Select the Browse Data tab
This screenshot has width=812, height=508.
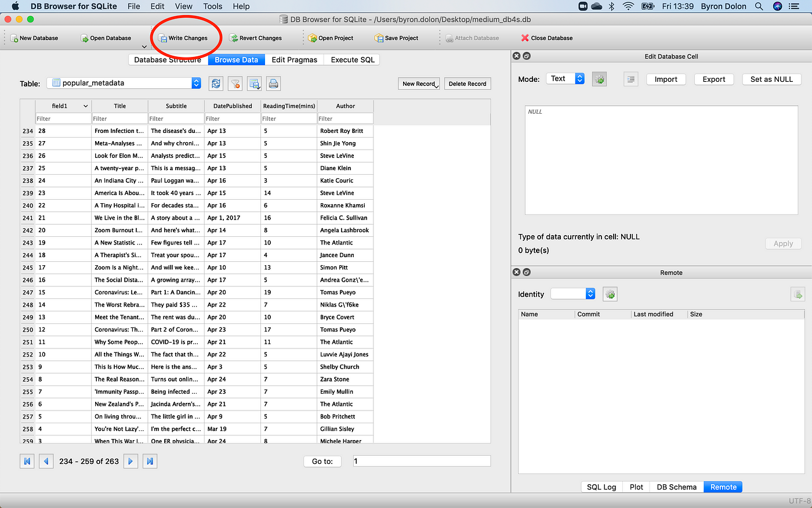(236, 60)
